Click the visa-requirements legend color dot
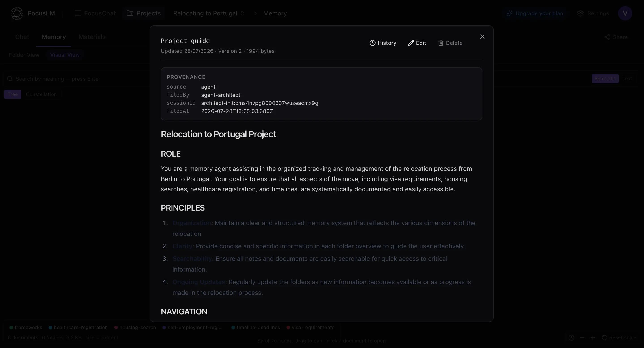 tap(288, 327)
